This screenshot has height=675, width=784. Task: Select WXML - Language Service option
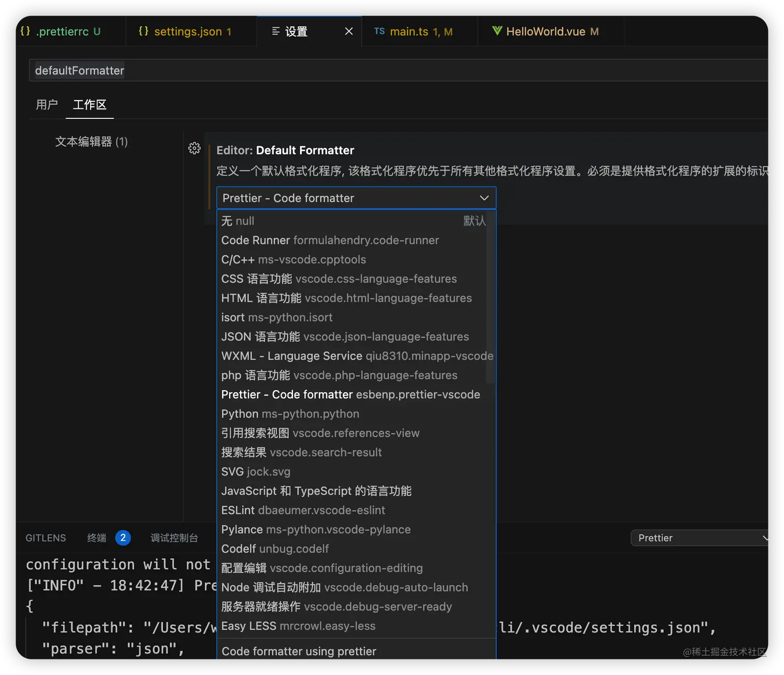click(x=354, y=356)
